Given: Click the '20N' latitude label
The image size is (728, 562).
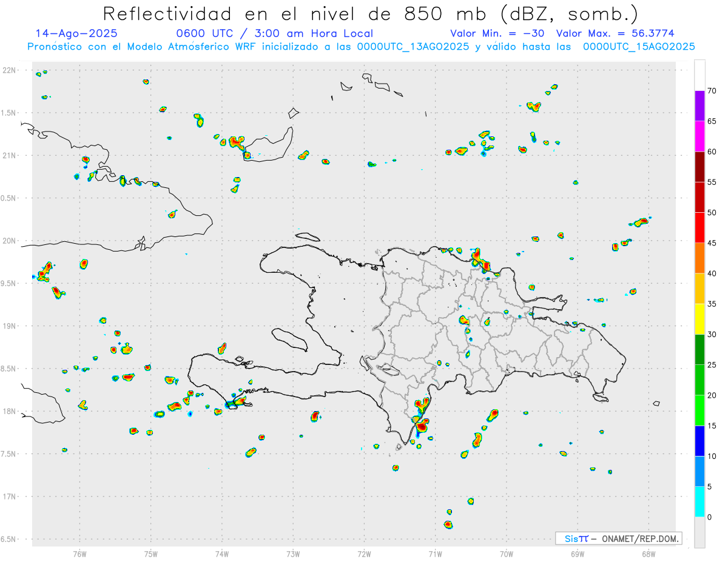Looking at the screenshot, I should coord(10,241).
